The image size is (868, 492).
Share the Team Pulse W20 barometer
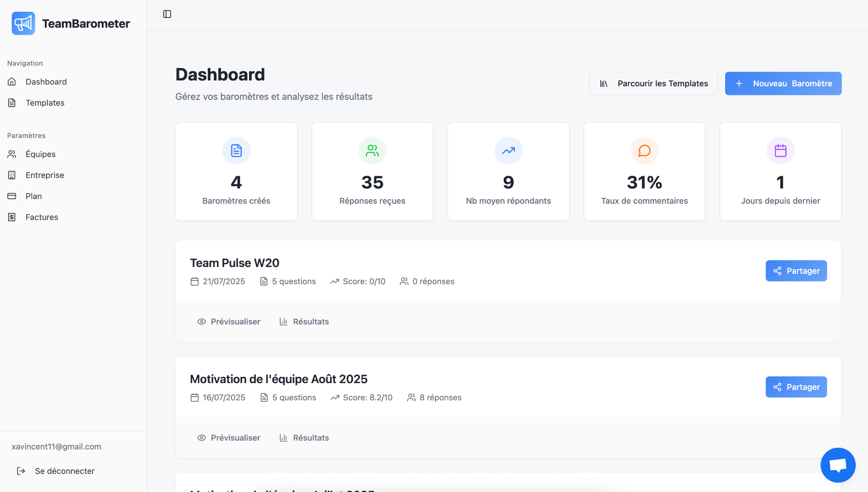tap(796, 271)
